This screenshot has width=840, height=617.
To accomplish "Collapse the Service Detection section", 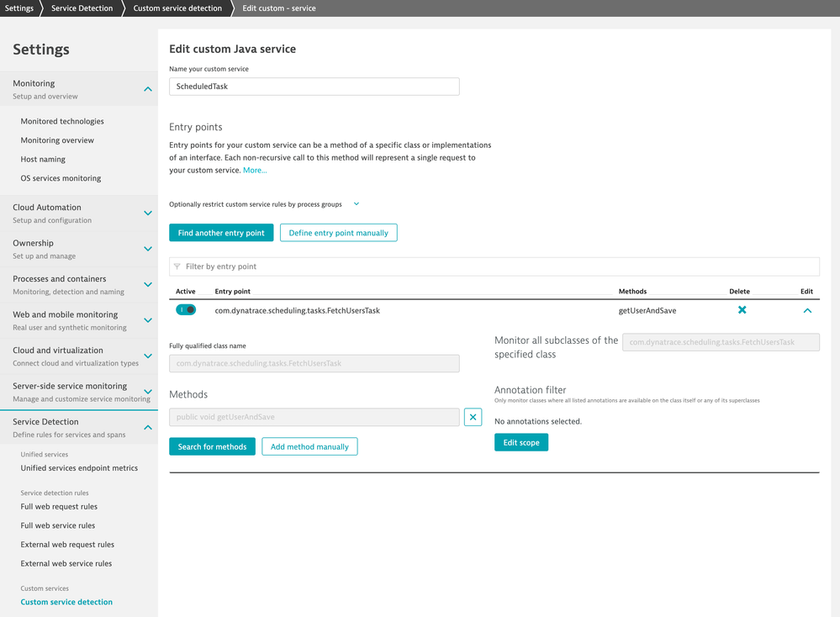I will pyautogui.click(x=148, y=428).
